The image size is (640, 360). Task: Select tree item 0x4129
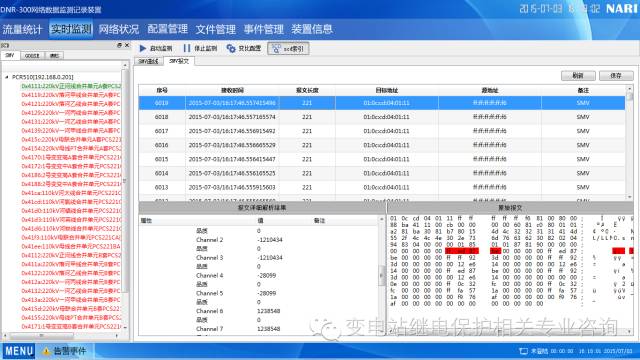[x=71, y=113]
